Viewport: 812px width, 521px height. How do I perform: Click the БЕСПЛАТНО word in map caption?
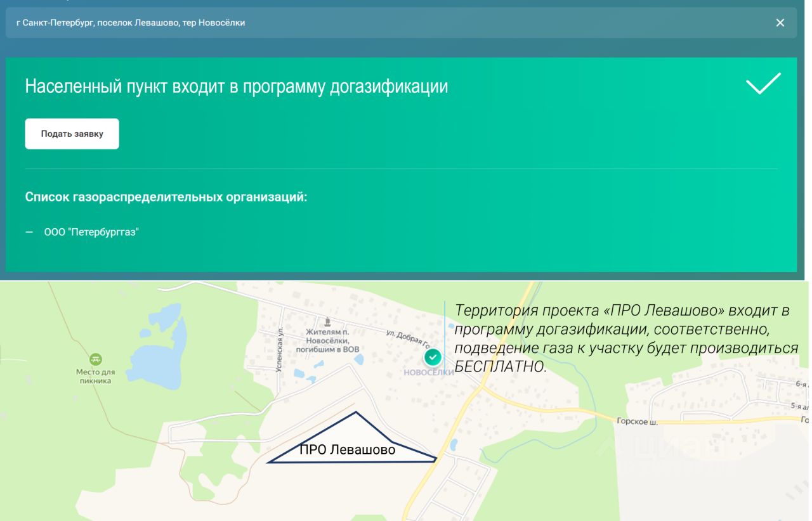coord(501,366)
